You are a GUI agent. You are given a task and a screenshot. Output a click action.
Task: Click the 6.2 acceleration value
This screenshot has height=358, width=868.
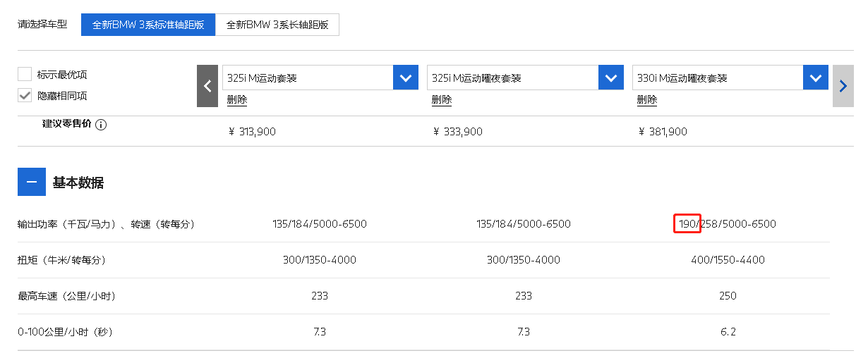click(x=728, y=332)
